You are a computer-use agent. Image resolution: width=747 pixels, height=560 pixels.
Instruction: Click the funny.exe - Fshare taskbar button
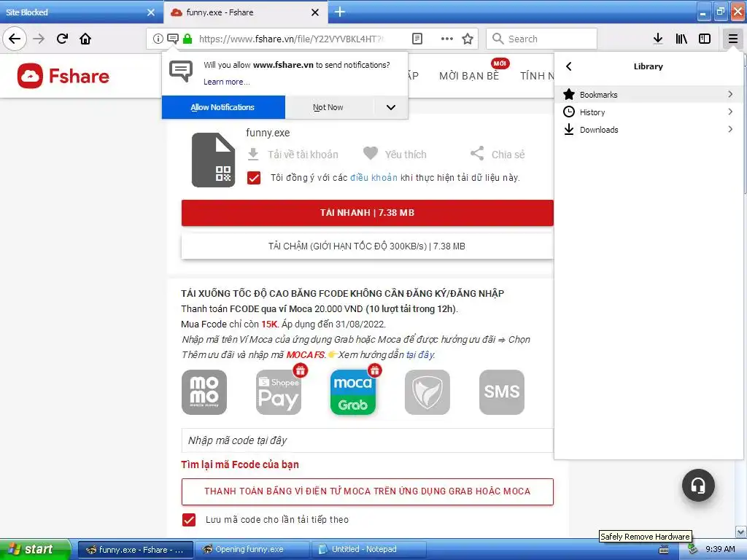pyautogui.click(x=135, y=549)
